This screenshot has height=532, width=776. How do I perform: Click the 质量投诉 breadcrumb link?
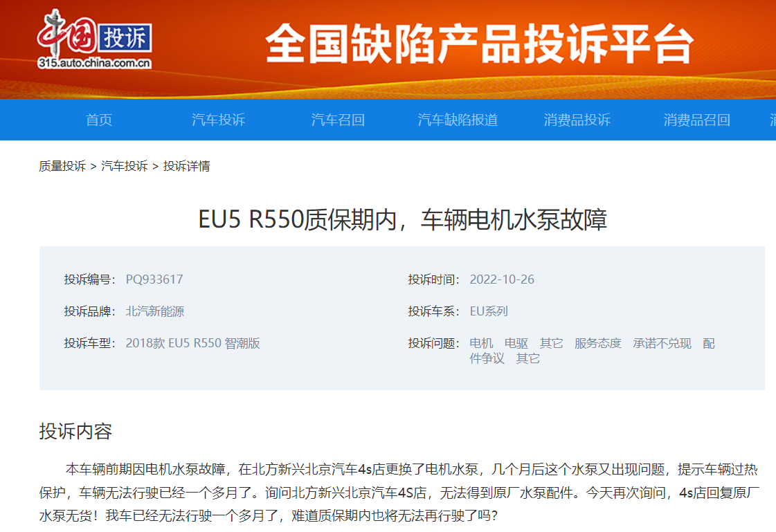[62, 166]
